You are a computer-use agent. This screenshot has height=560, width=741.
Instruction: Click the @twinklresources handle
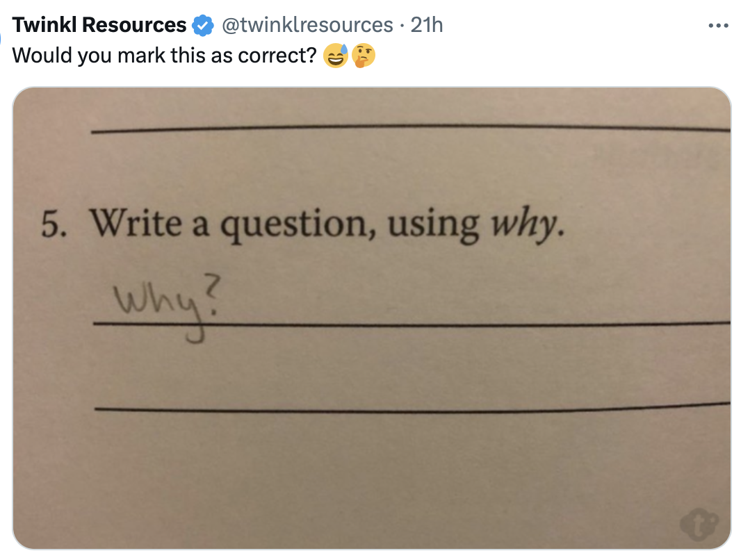click(x=307, y=26)
